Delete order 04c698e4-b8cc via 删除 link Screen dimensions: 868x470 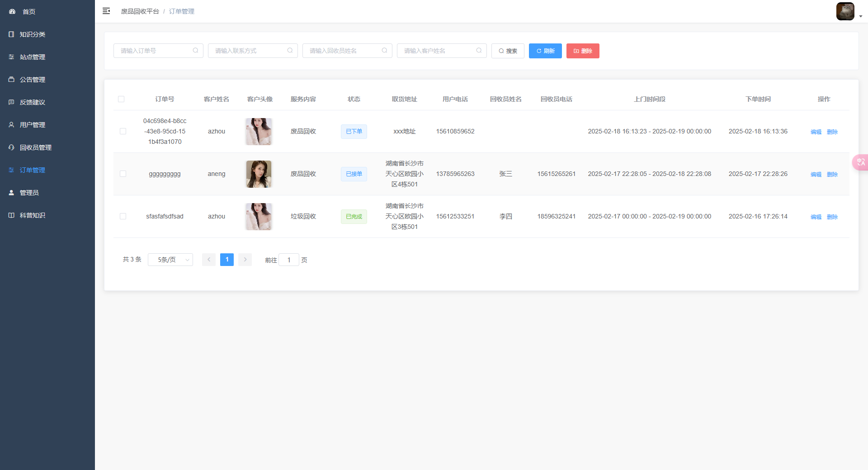(832, 132)
